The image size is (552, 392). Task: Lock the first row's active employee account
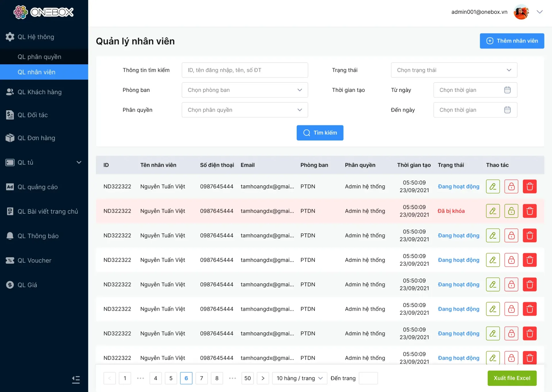point(511,186)
